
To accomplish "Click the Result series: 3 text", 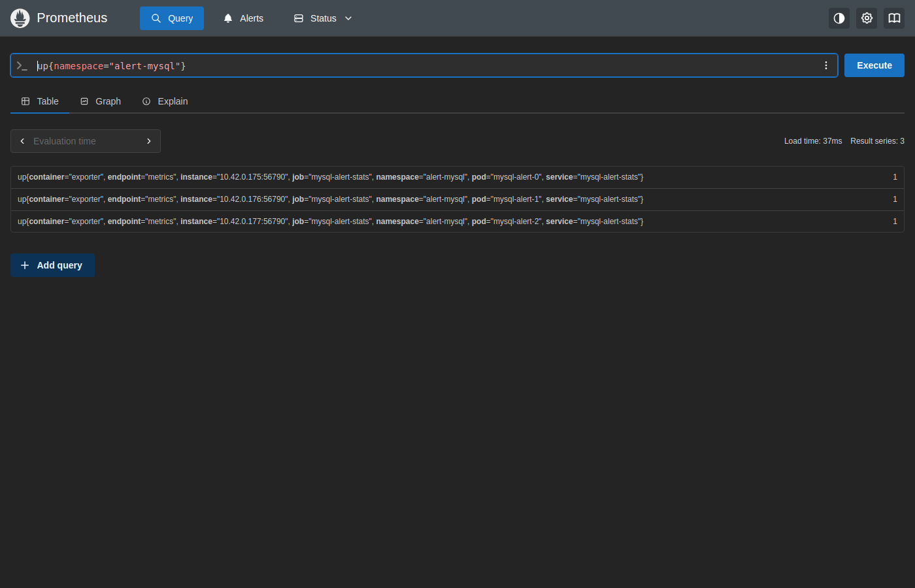I will 877,141.
